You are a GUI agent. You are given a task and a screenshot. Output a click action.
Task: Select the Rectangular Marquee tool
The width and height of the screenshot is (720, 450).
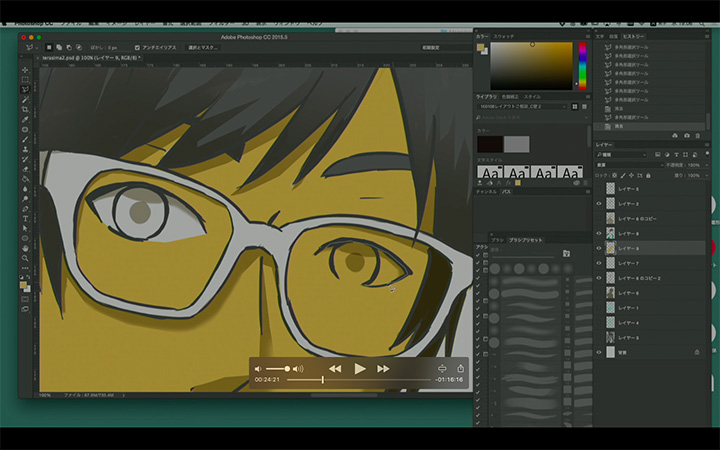pyautogui.click(x=25, y=80)
